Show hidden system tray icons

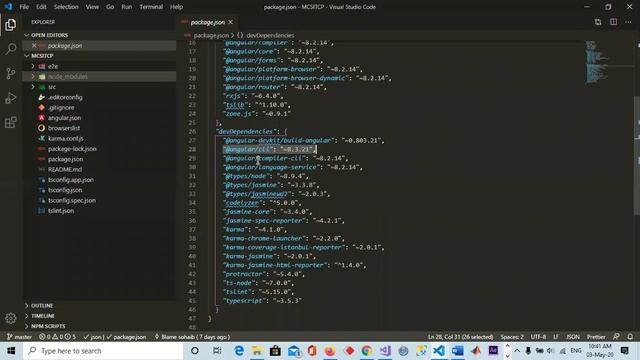(517, 351)
